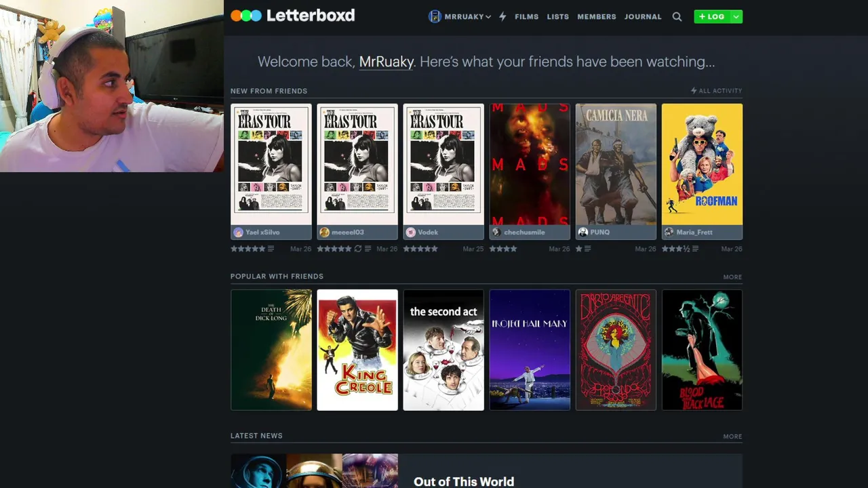
Task: Expand the Log button dropdown arrow
Action: click(x=736, y=16)
